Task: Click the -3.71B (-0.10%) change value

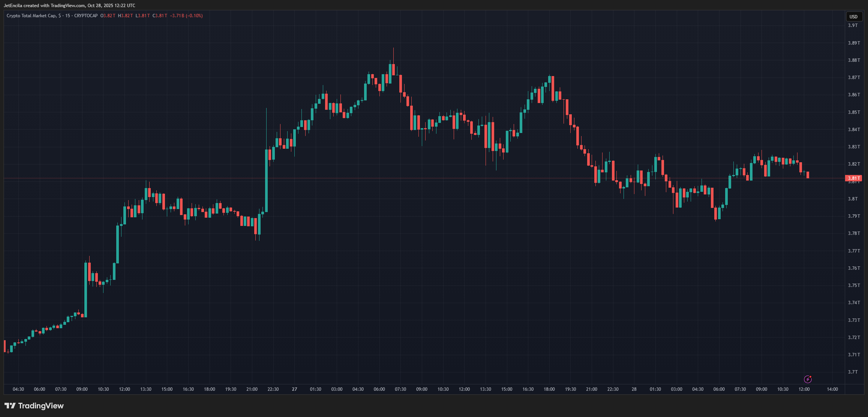Action: [186, 16]
